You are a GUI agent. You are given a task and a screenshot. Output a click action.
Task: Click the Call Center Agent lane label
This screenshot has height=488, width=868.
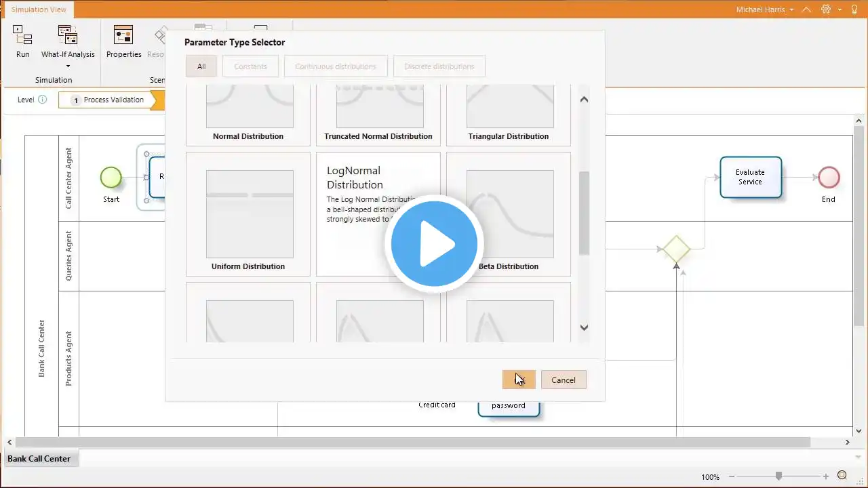point(68,178)
